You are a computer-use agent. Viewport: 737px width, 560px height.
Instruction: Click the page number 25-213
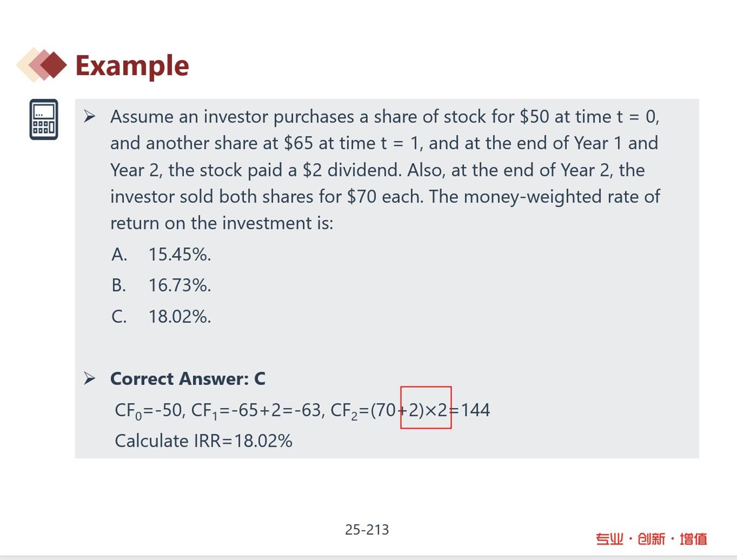pyautogui.click(x=367, y=530)
